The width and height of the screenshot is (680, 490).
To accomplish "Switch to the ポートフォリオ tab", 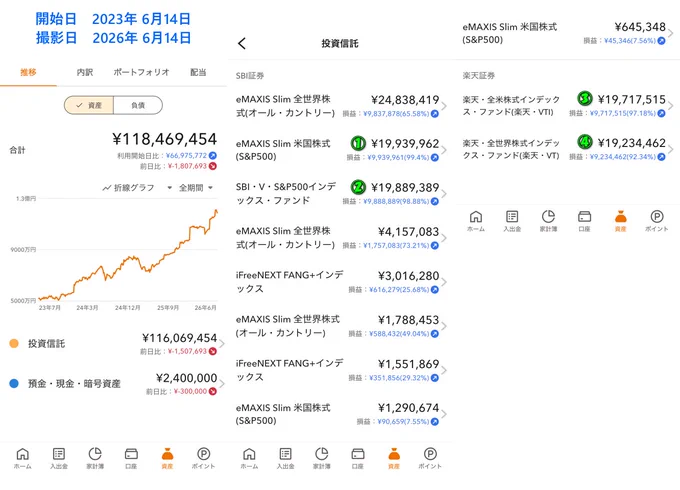I will [141, 72].
